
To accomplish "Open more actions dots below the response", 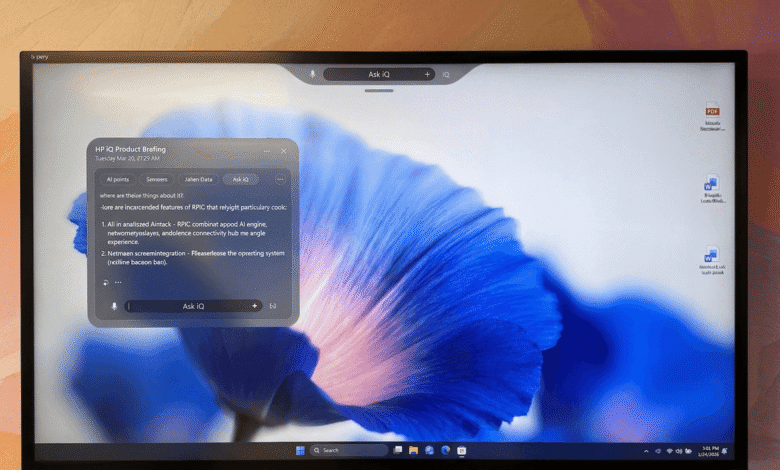I will pos(118,283).
